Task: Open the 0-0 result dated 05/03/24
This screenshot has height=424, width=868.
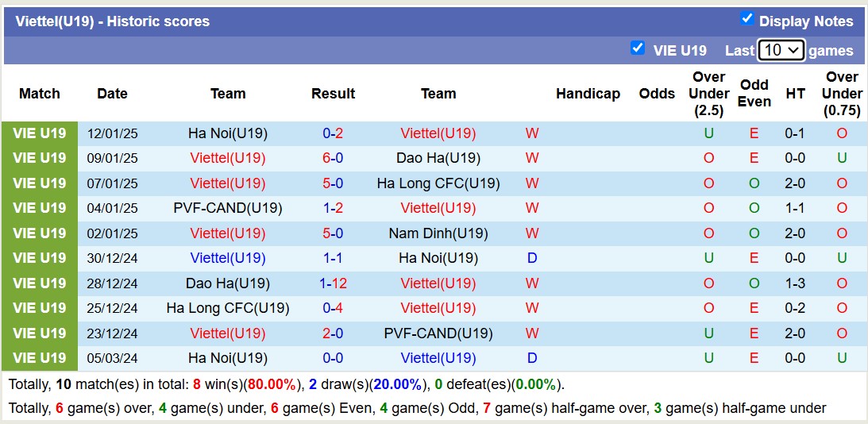Action: click(x=333, y=358)
